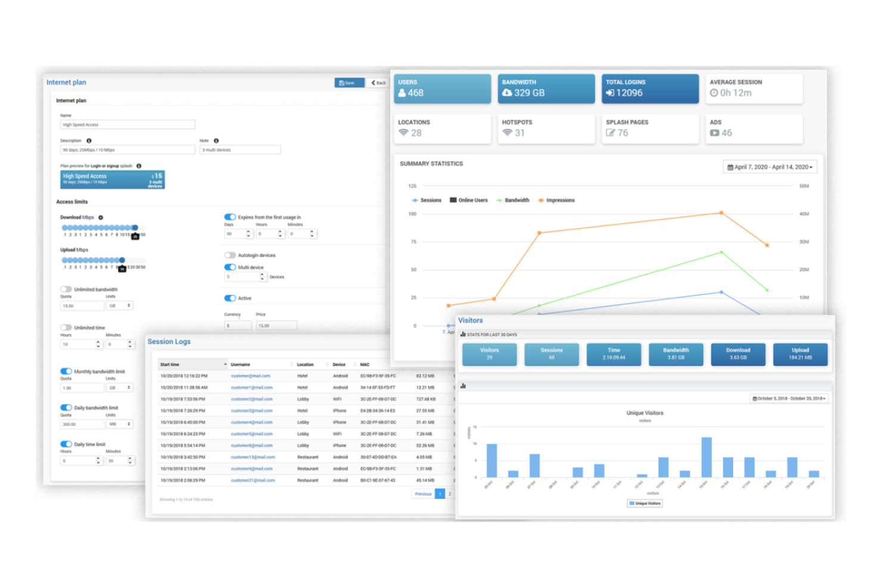Click the video icon on the Ads card
The image size is (882, 588).
pos(714,132)
